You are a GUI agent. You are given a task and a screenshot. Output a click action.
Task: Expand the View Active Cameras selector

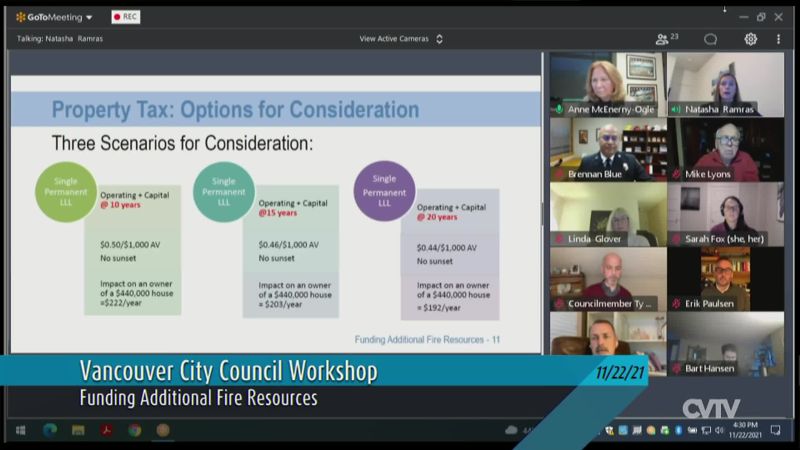click(401, 39)
